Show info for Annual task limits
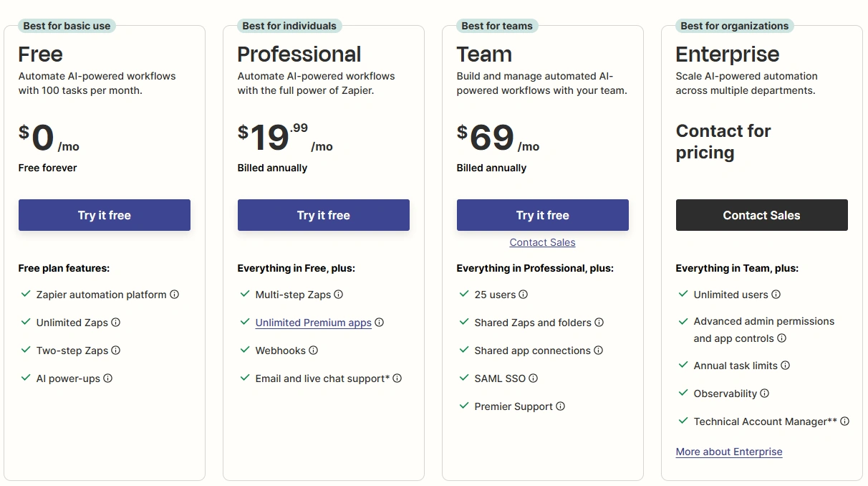The height and width of the screenshot is (486, 868). 786,366
